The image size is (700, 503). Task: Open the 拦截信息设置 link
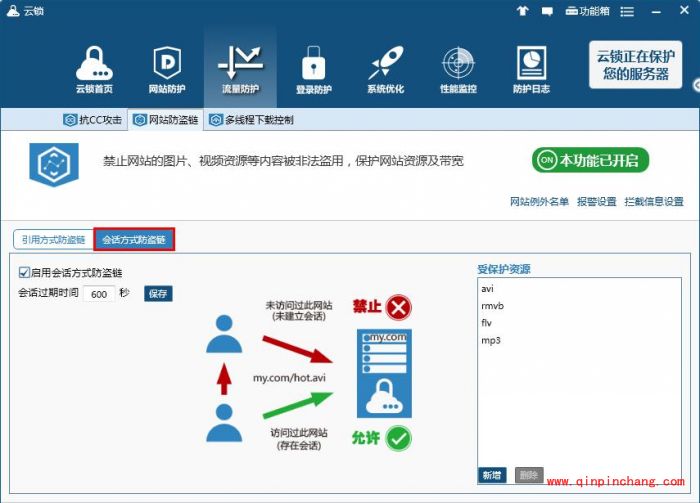point(654,202)
